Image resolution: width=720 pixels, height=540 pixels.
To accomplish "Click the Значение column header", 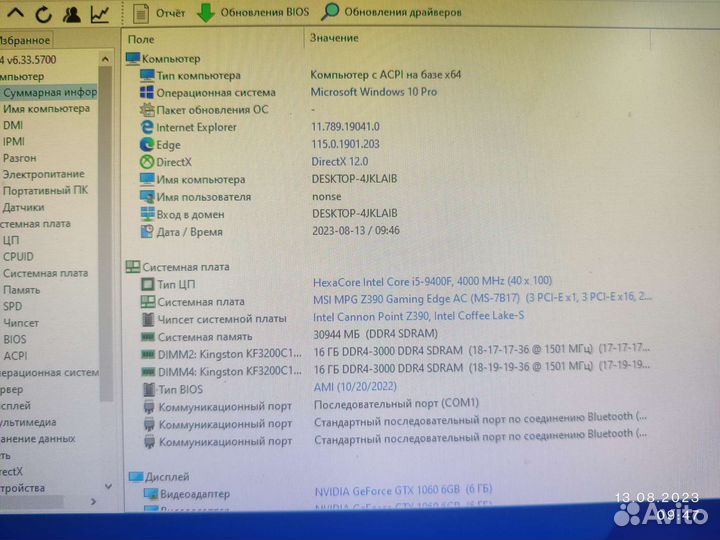I will (x=334, y=38).
